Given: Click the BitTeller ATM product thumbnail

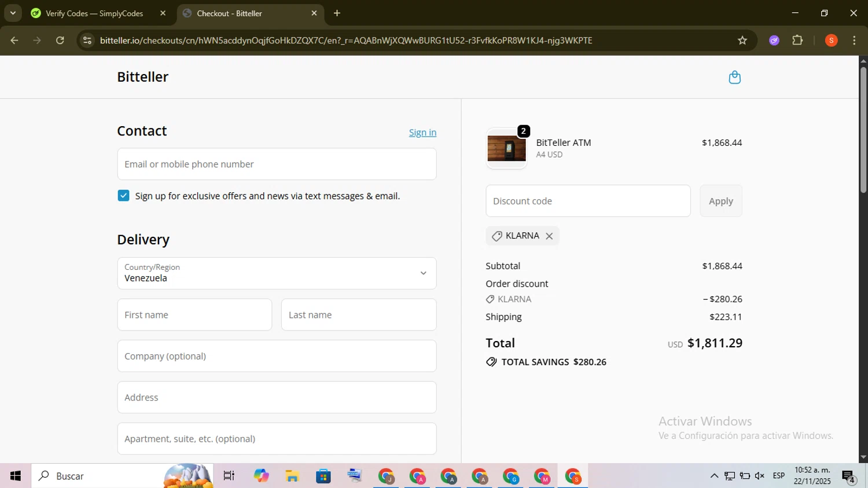Looking at the screenshot, I should tap(506, 149).
